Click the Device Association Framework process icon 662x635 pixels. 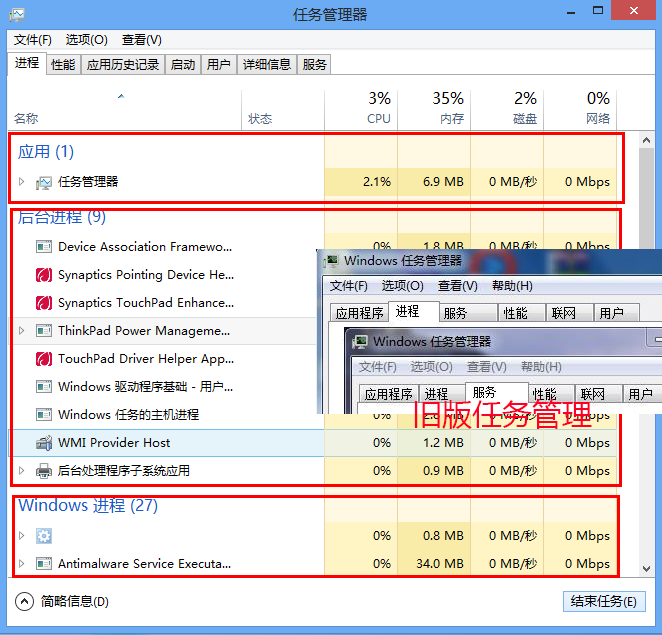tap(44, 247)
